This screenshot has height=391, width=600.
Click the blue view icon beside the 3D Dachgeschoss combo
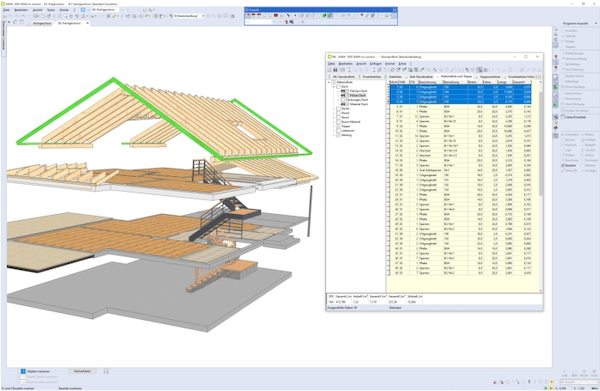coord(83,10)
